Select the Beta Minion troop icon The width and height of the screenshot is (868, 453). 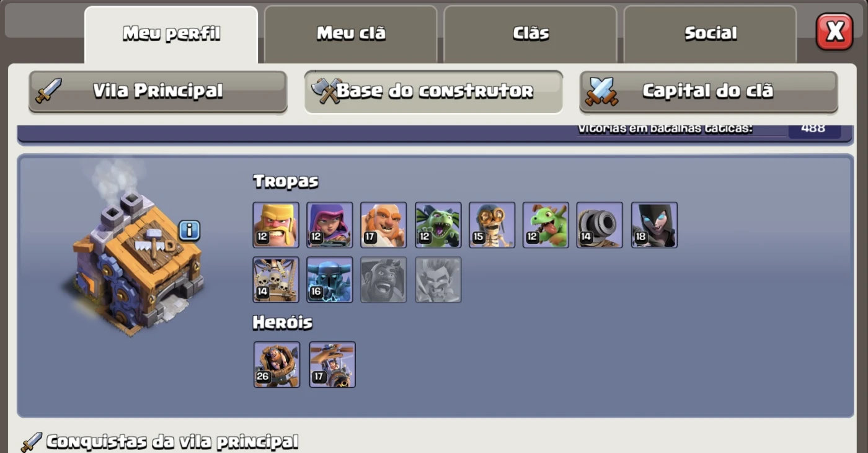[x=438, y=225]
